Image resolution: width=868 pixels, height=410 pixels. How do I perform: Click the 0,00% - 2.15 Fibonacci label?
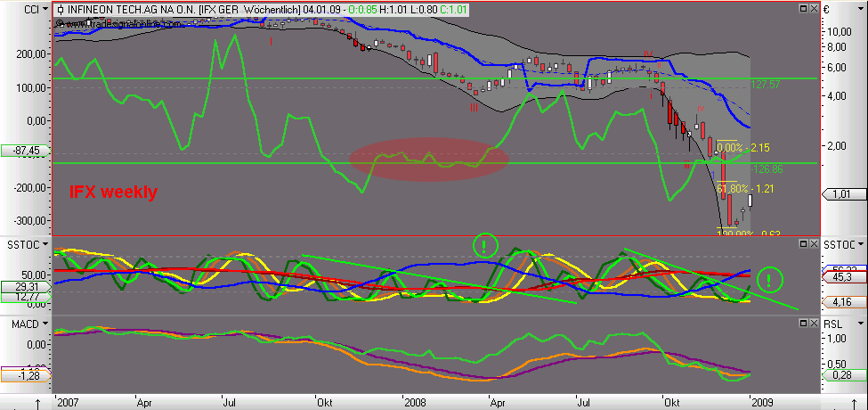[x=742, y=149]
